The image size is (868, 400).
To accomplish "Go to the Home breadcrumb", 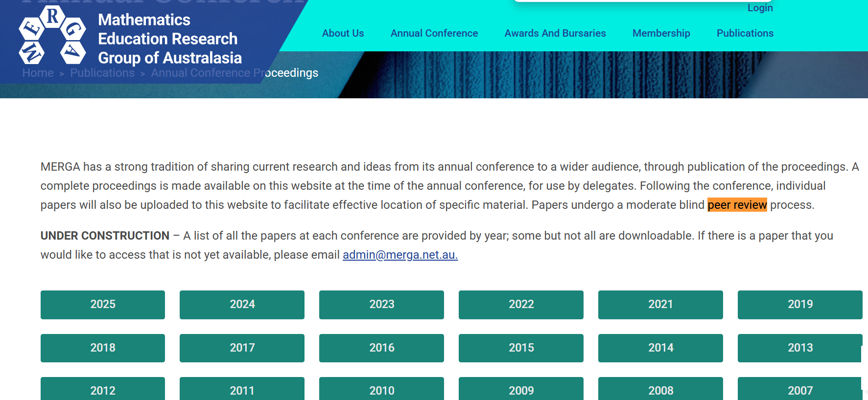I will [x=38, y=73].
